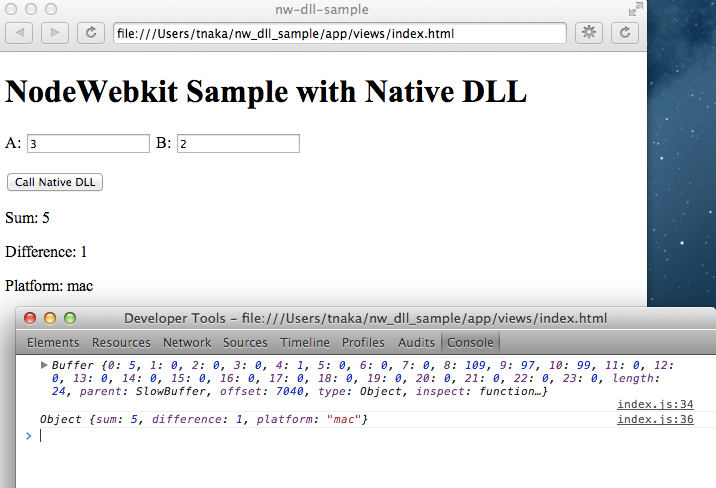This screenshot has height=488, width=716.
Task: Click the A input field containing 3
Action: point(88,143)
